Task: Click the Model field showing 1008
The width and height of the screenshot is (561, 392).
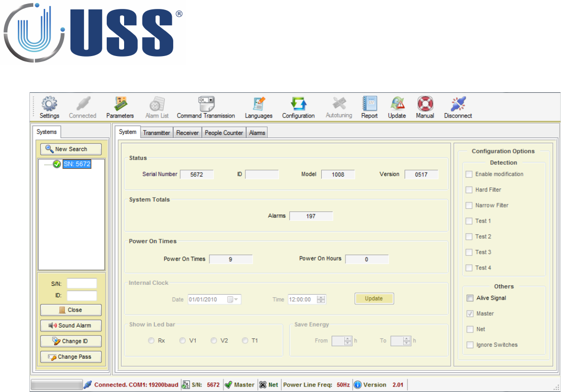Action: click(338, 175)
